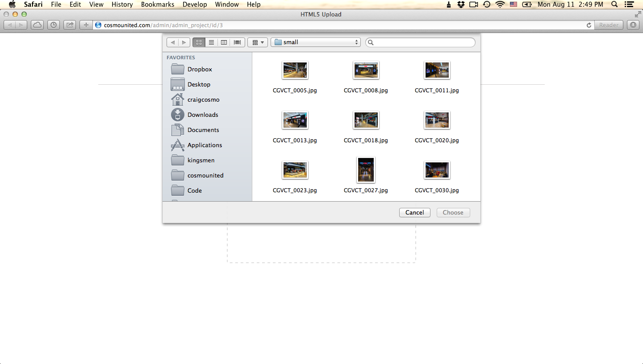Select CGVCT_0005.jpg thumbnail
Screen dimensions: 643x364
295,70
